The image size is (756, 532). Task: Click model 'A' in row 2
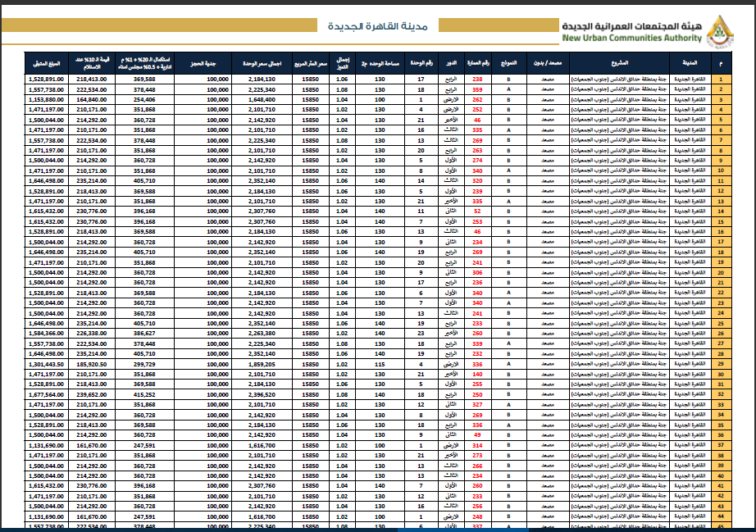pos(508,89)
